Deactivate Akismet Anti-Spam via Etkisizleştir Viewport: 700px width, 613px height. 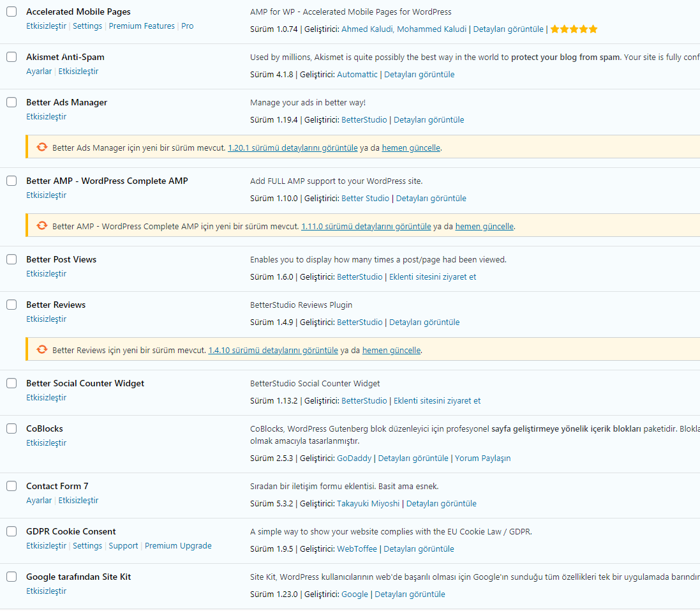coord(78,71)
